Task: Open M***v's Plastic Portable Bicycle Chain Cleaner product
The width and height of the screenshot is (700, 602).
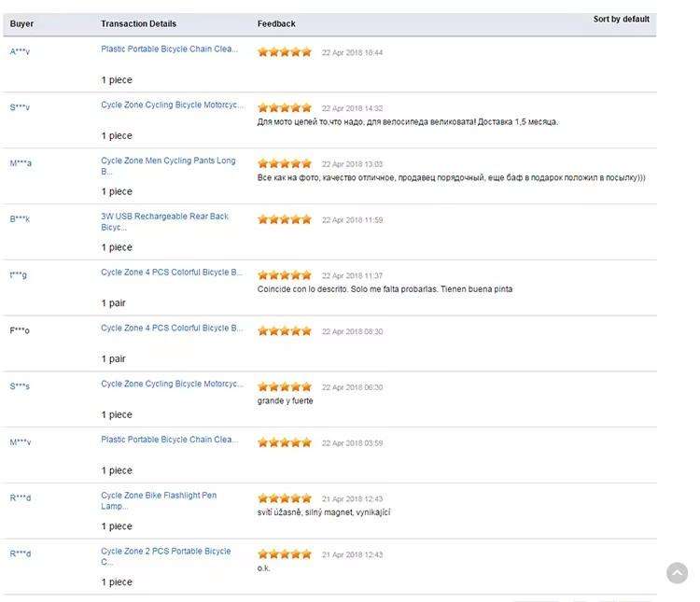Action: [169, 440]
